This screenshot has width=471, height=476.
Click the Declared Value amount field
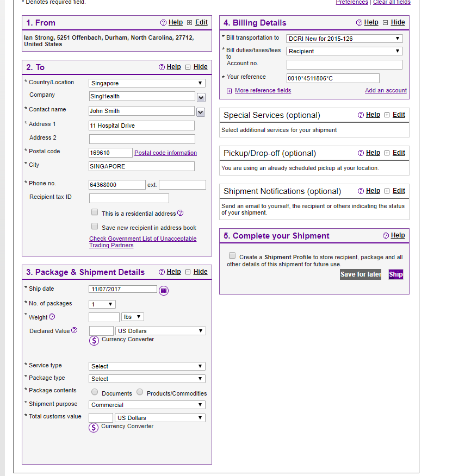coord(101,331)
